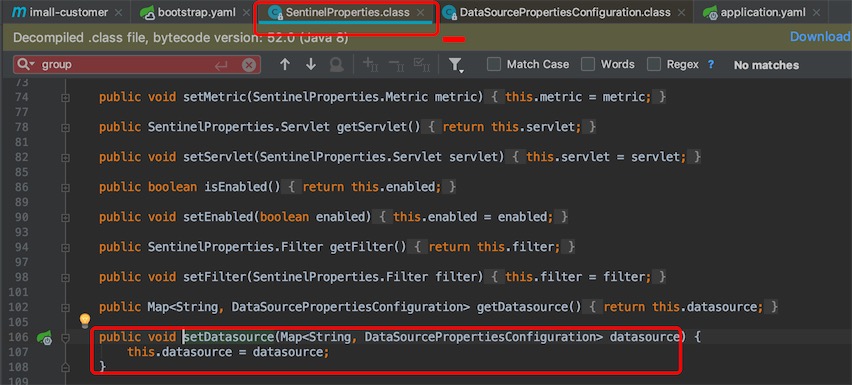This screenshot has width=852, height=385.
Task: Open search filter options funnel icon
Action: (455, 65)
